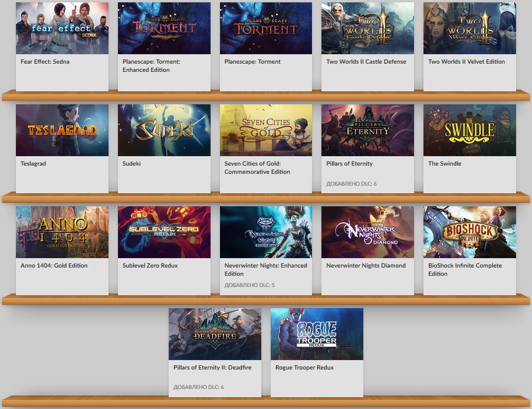
Task: Open the Two Worlds II Velvet Edition cover
Action: point(469,28)
